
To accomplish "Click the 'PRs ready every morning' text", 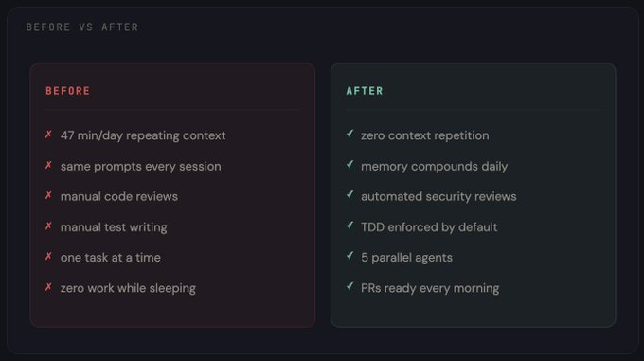I will point(430,288).
